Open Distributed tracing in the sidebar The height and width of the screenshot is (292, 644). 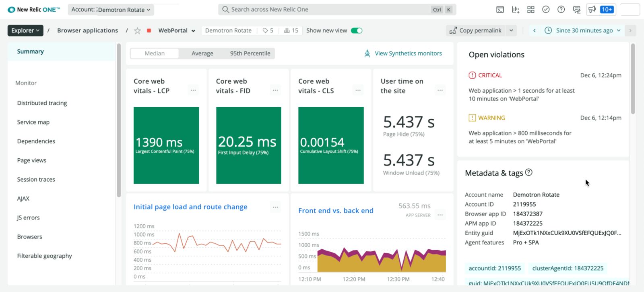(x=42, y=103)
